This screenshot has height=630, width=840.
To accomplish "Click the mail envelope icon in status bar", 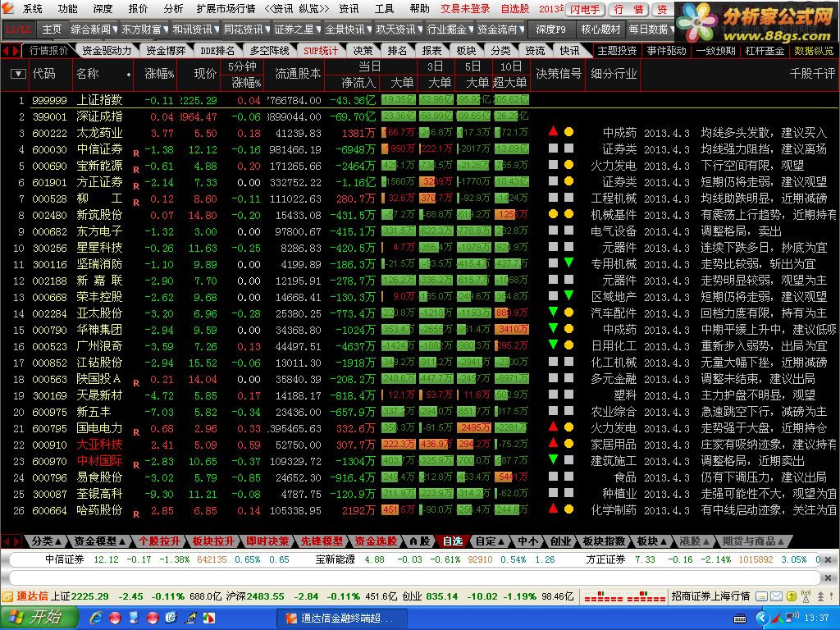I will point(777,596).
